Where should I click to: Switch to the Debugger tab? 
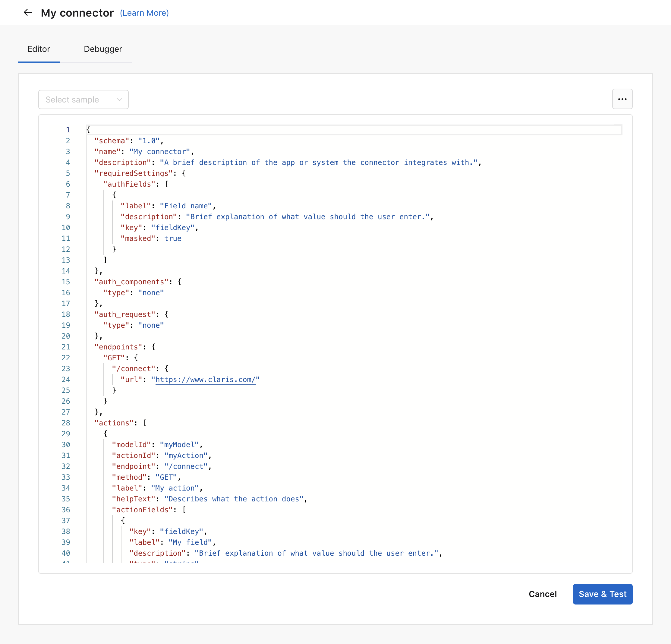pyautogui.click(x=102, y=49)
